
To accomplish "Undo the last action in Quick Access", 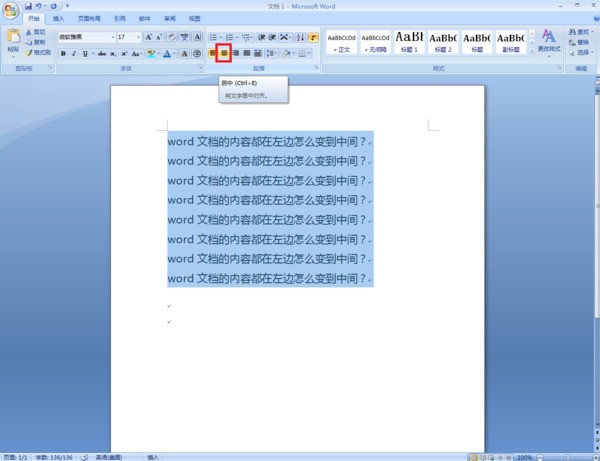I will (x=38, y=6).
